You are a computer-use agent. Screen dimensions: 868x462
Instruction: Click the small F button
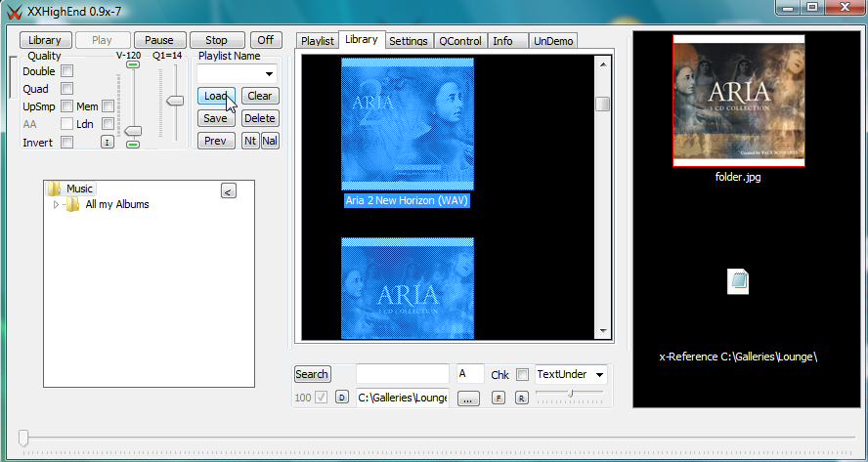(499, 398)
